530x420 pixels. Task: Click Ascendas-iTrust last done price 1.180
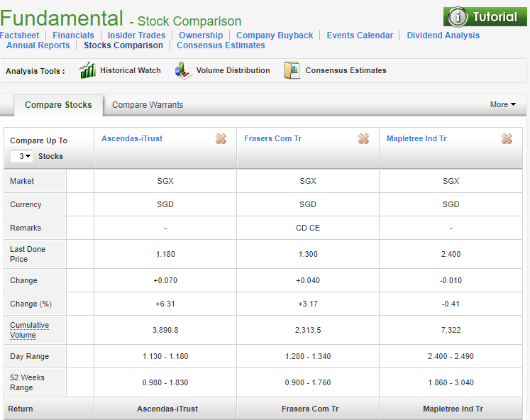[x=165, y=254]
